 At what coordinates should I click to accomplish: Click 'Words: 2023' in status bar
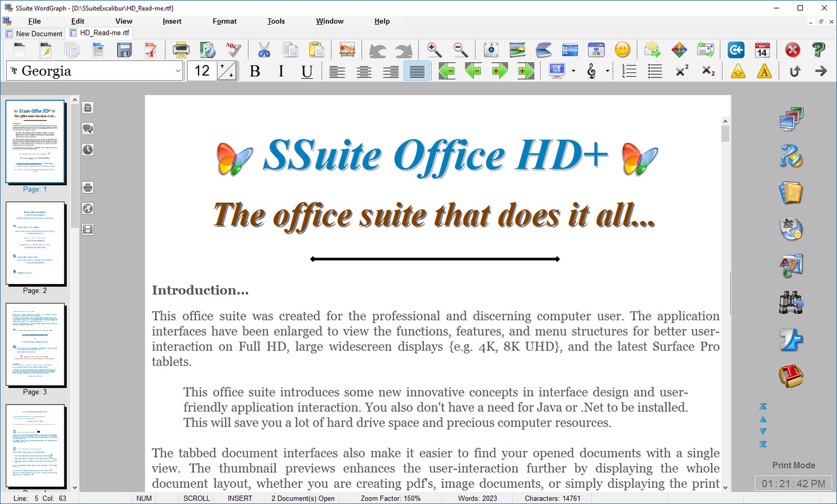[477, 498]
